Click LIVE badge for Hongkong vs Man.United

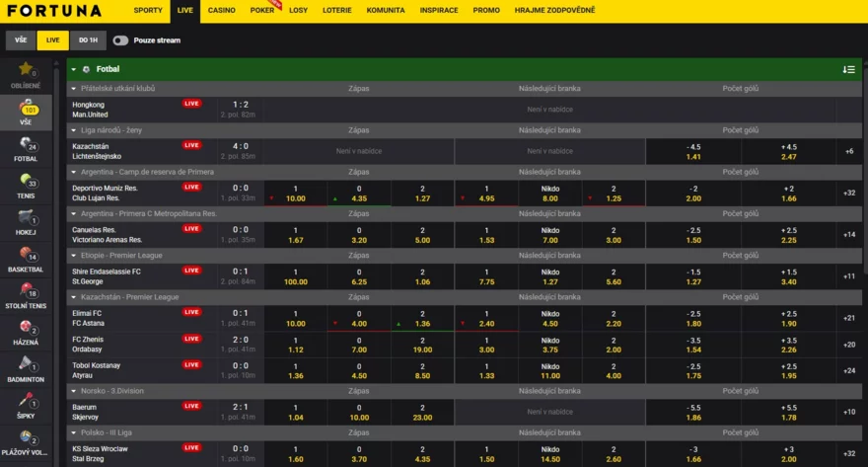click(191, 104)
